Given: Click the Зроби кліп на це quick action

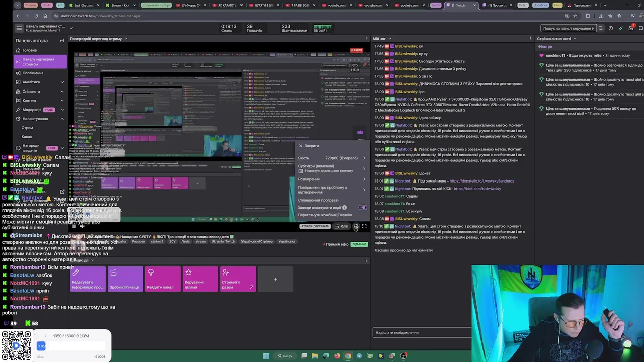Looking at the screenshot, I should [125, 279].
